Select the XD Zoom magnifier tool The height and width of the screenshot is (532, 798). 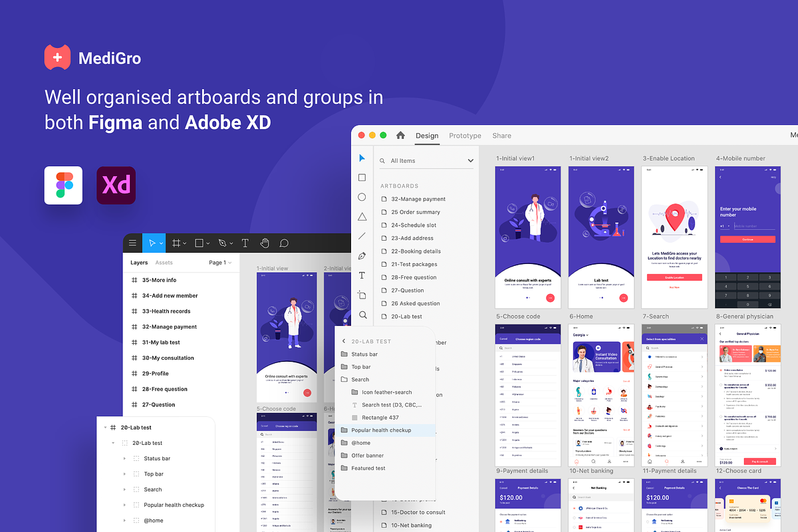(x=362, y=315)
